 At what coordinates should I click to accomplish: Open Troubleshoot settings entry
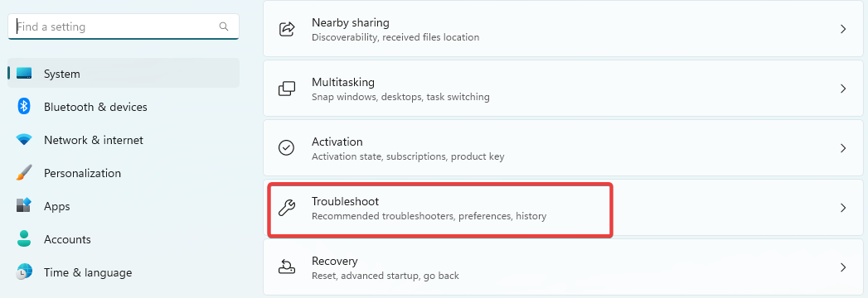click(x=564, y=208)
